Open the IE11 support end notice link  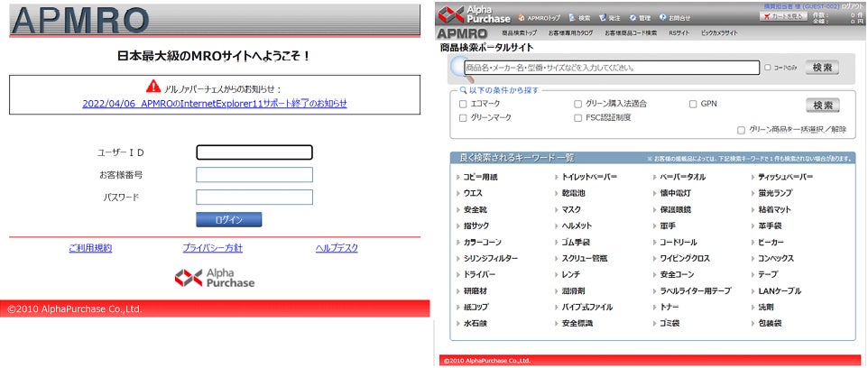(215, 104)
